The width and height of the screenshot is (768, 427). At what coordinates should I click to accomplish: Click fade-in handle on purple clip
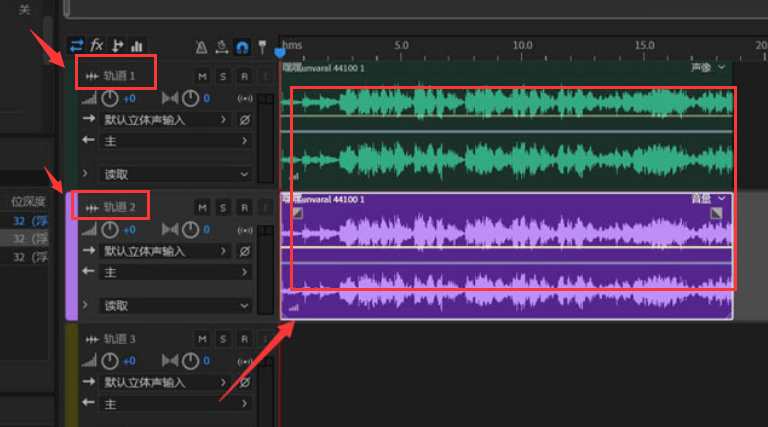point(298,213)
